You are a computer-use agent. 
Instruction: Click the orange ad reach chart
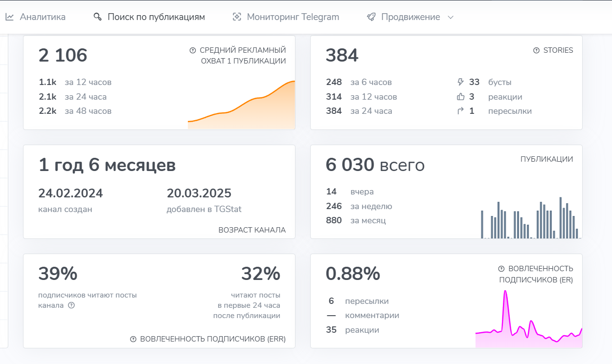(x=241, y=105)
